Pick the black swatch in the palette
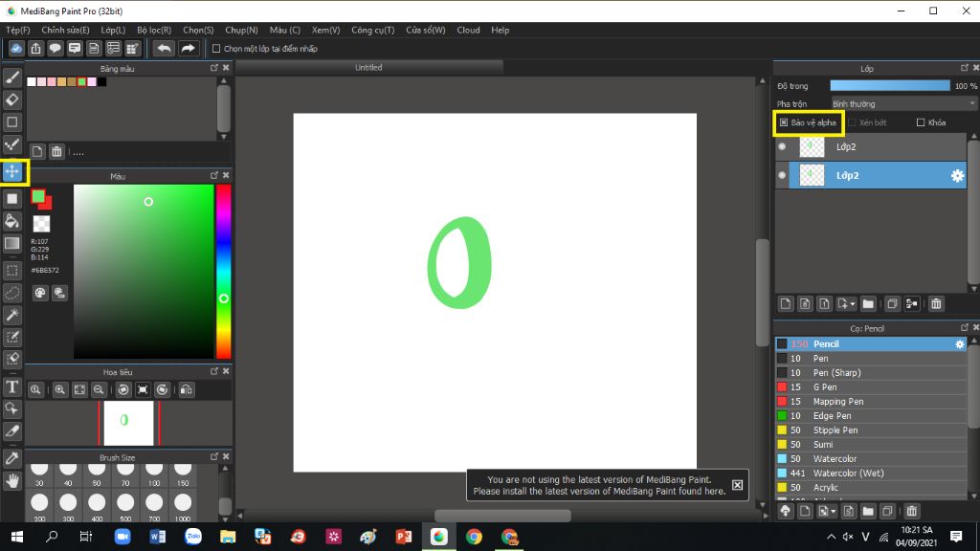This screenshot has width=980, height=551. click(101, 82)
